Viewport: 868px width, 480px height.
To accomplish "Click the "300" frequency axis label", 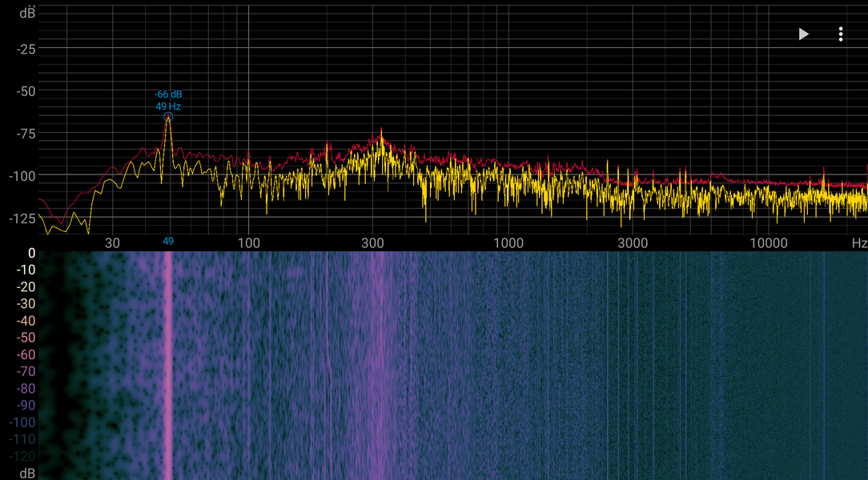I will coord(372,243).
